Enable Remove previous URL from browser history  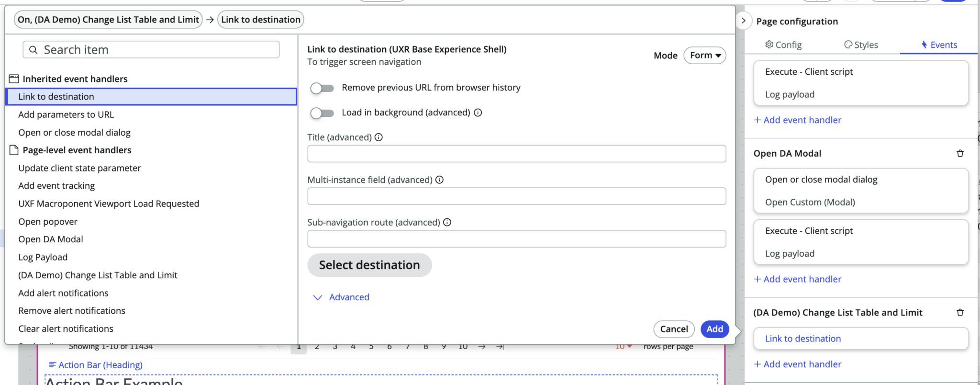point(322,88)
